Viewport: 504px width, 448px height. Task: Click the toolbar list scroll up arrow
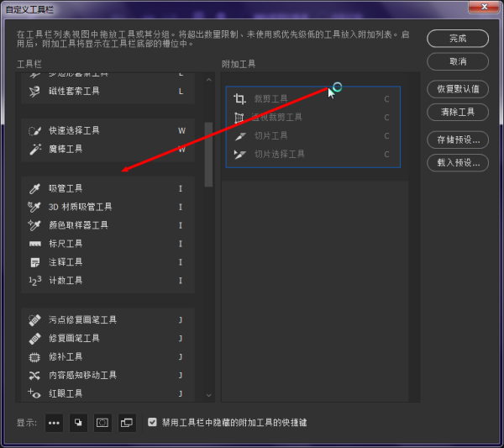point(209,80)
